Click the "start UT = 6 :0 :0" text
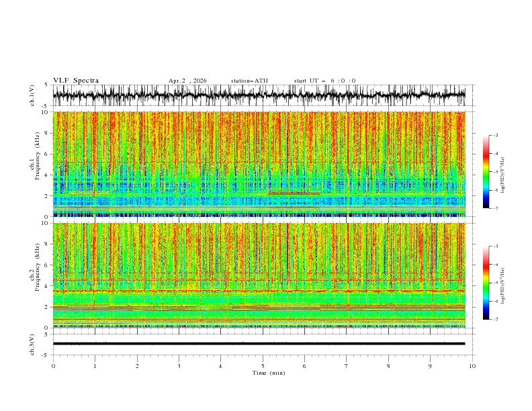The image size is (532, 411). 324,81
